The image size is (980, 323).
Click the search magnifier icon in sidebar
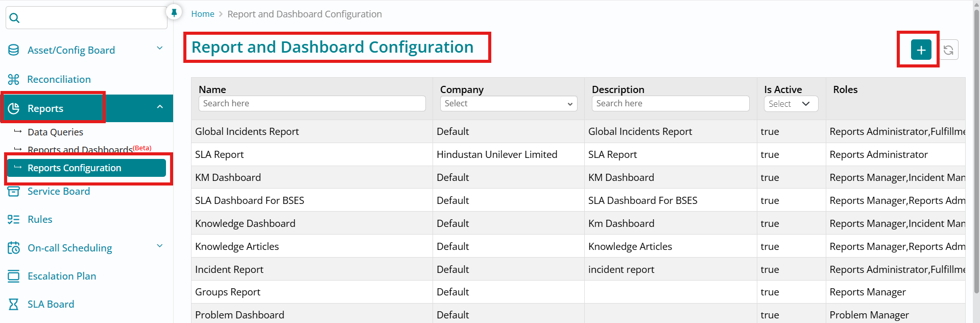tap(15, 18)
